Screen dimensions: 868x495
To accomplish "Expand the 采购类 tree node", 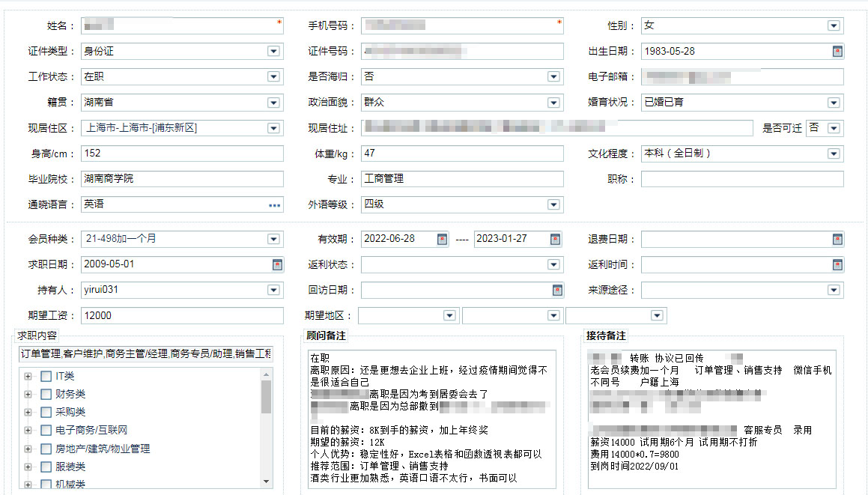I will click(28, 412).
